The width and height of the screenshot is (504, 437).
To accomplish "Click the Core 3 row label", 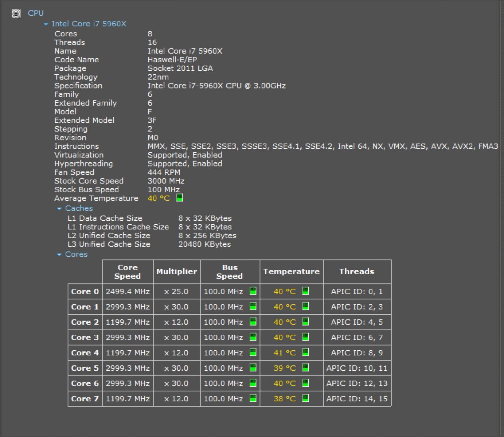I will [85, 338].
